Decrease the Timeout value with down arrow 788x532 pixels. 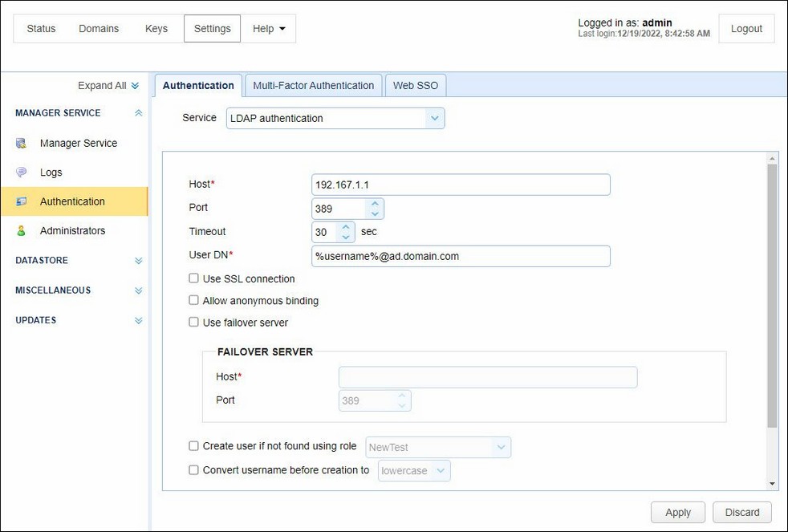pyautogui.click(x=346, y=237)
